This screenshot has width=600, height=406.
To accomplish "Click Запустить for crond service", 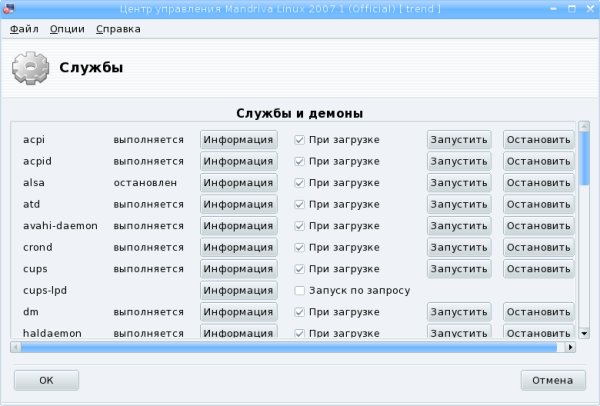I will 459,247.
